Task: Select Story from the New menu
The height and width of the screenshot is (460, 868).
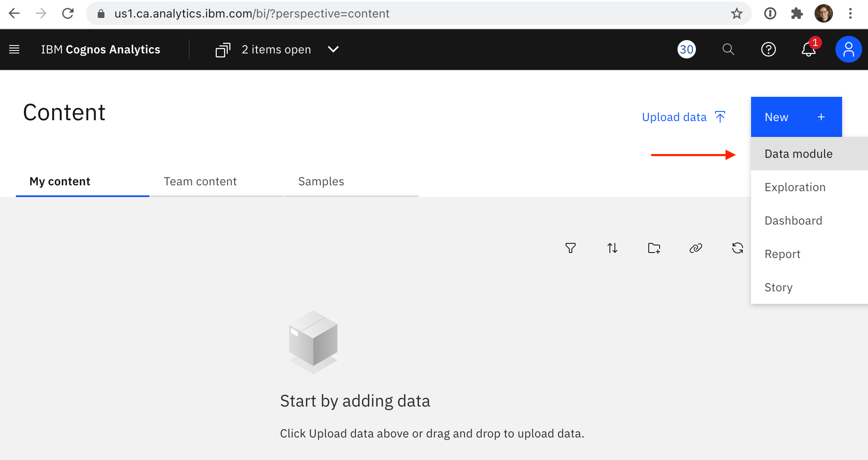Action: point(778,288)
